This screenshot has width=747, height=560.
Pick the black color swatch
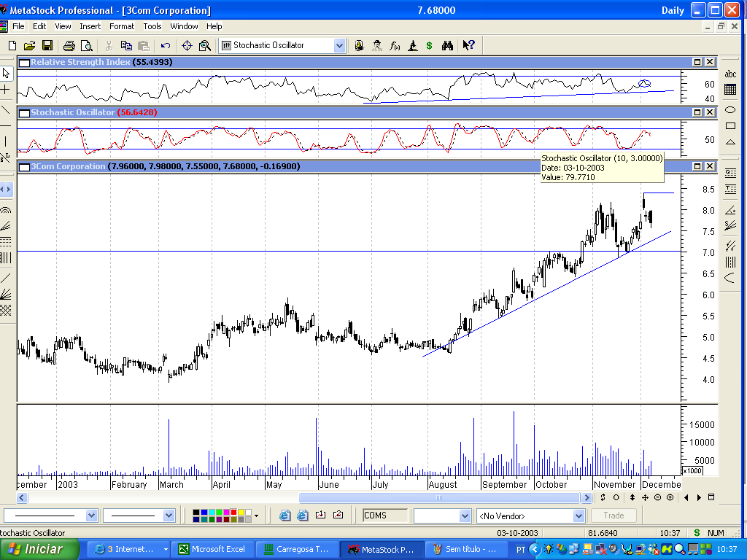pos(196,513)
